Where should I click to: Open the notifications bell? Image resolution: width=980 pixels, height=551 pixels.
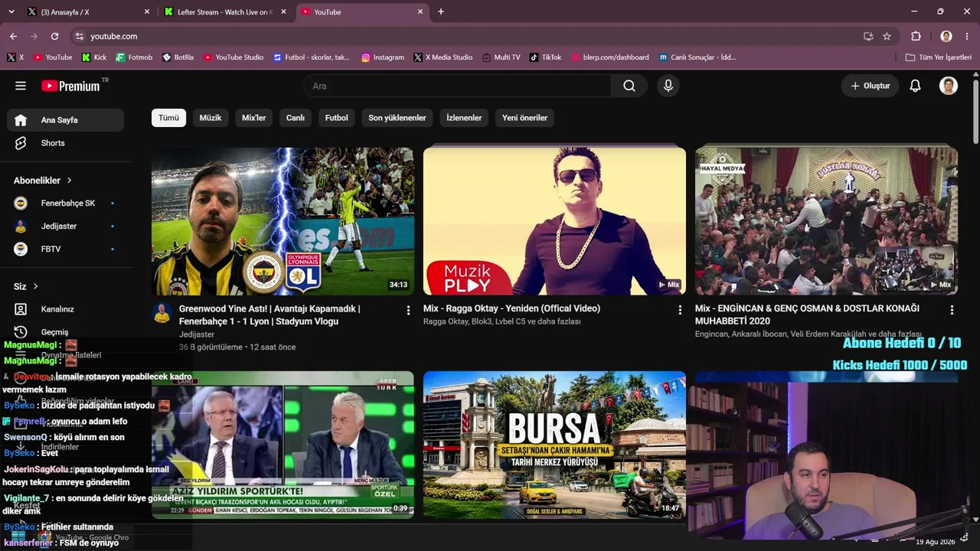click(915, 86)
